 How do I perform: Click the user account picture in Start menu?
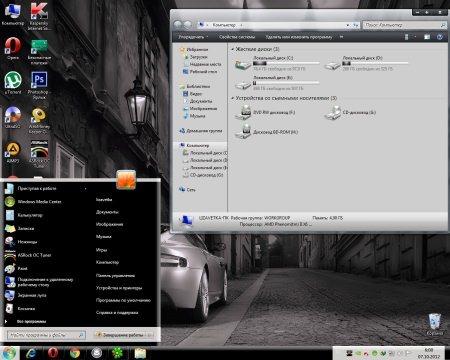coord(126,179)
